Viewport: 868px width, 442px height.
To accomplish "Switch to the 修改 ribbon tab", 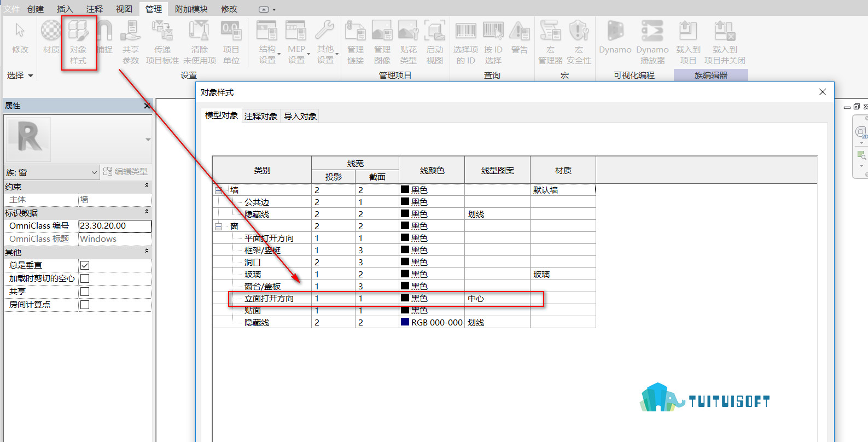I will click(229, 9).
